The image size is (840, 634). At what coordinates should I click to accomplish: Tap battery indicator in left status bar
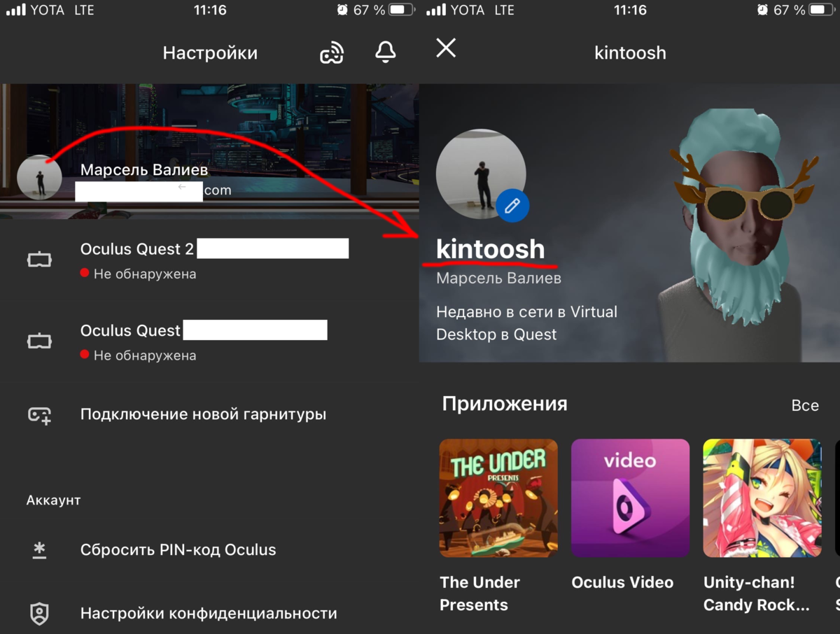coord(401,10)
